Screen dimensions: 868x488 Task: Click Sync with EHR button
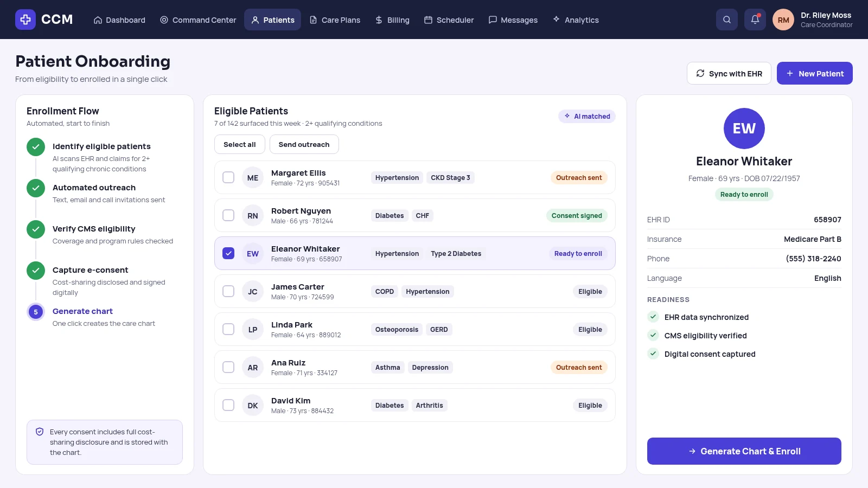click(x=729, y=73)
